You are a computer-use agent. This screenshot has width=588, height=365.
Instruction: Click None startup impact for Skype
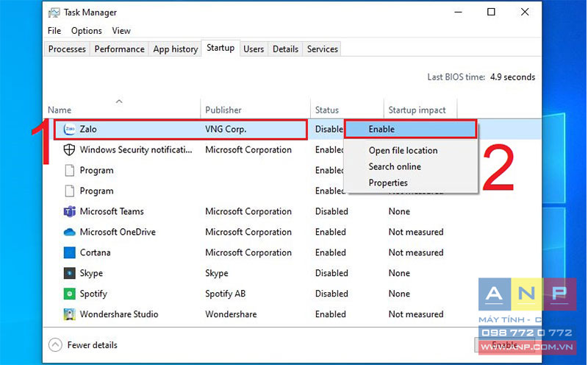pos(399,273)
